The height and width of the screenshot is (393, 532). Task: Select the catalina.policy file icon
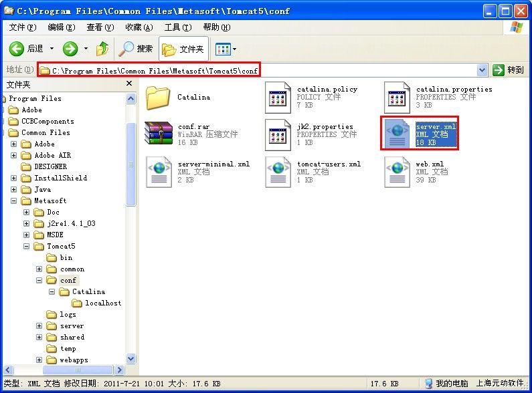tap(278, 97)
